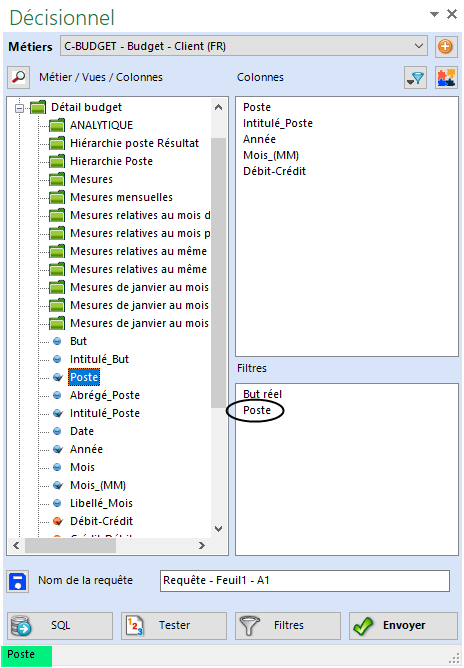This screenshot has width=464, height=668.
Task: Click the colorful puzzle piece icon
Action: (x=446, y=78)
